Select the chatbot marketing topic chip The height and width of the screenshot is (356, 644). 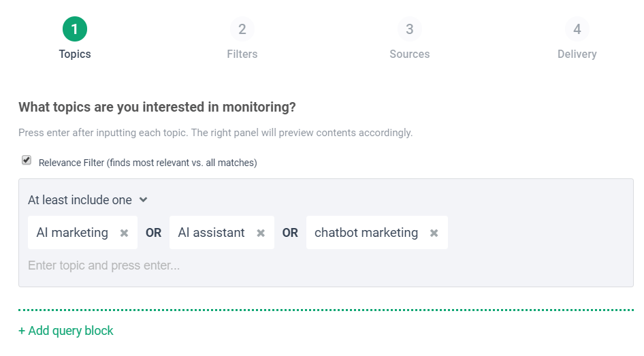point(366,233)
